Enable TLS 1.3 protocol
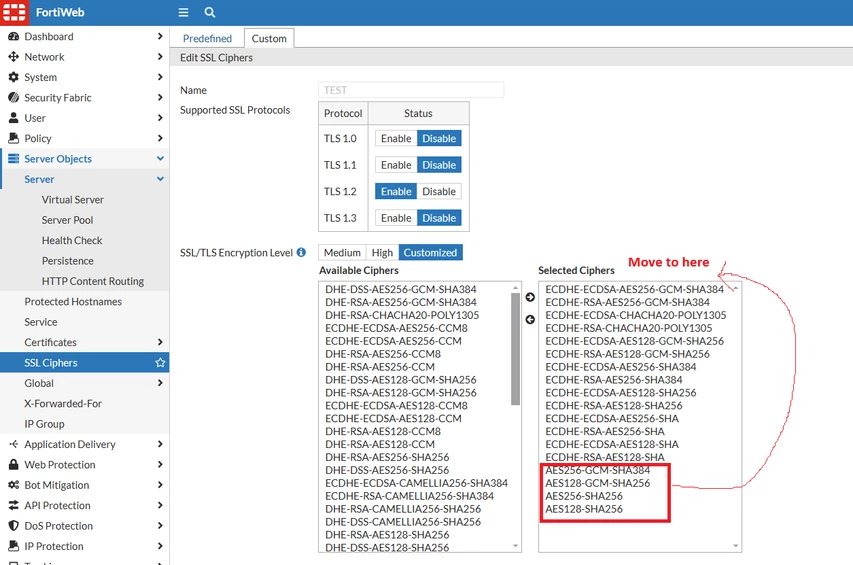Screen dimensions: 853x565 click(396, 218)
